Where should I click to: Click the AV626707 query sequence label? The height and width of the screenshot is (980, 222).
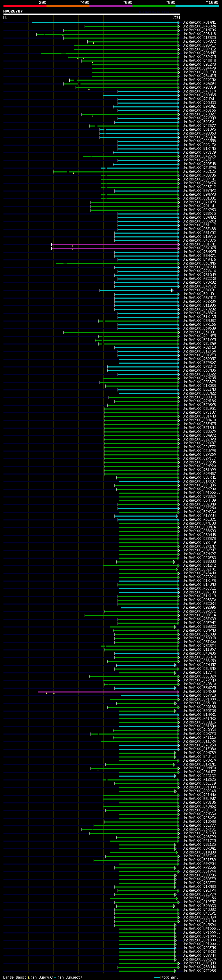(13, 11)
